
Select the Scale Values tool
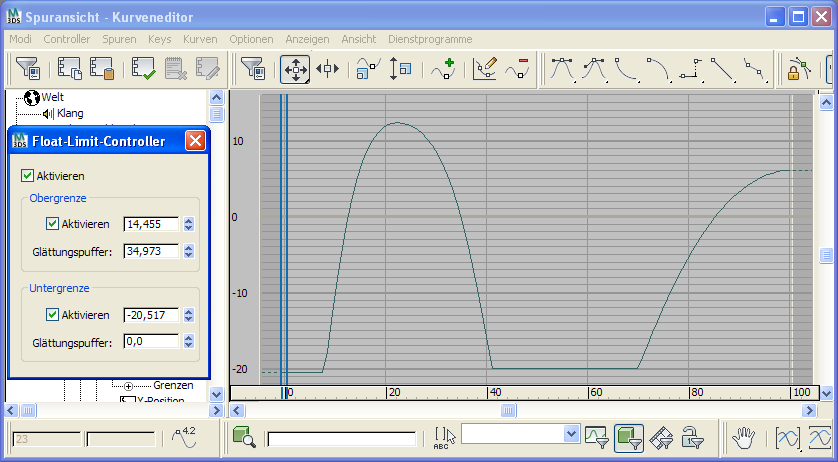pos(400,69)
